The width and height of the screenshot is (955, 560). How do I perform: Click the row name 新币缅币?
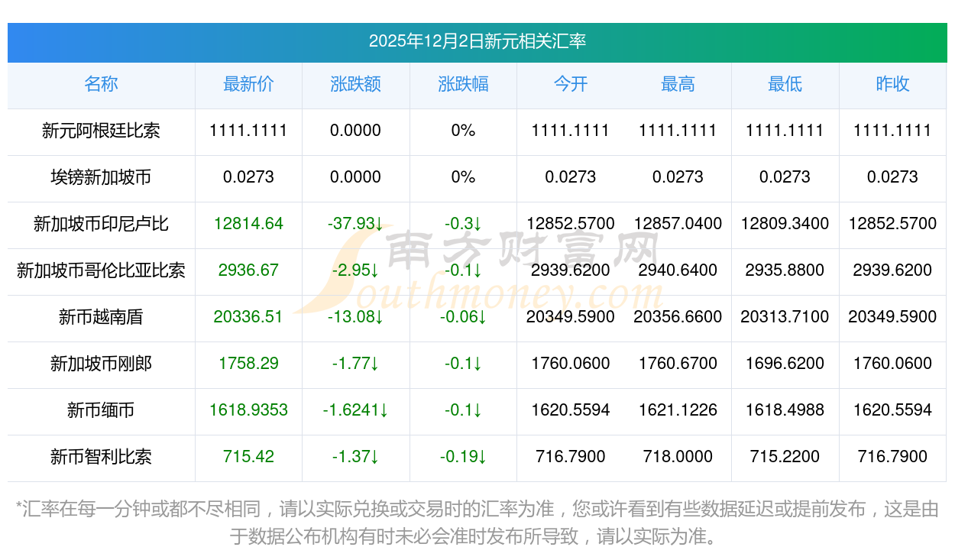[101, 410]
